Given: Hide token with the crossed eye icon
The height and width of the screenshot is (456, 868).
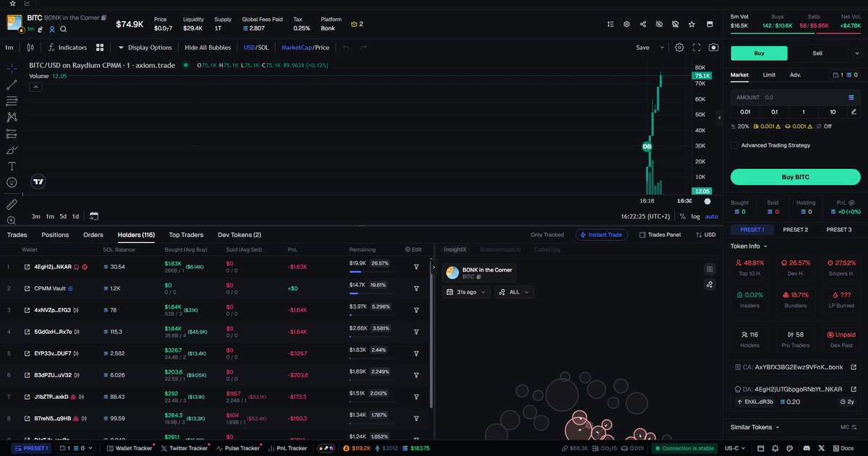Looking at the screenshot, I should [x=659, y=24].
